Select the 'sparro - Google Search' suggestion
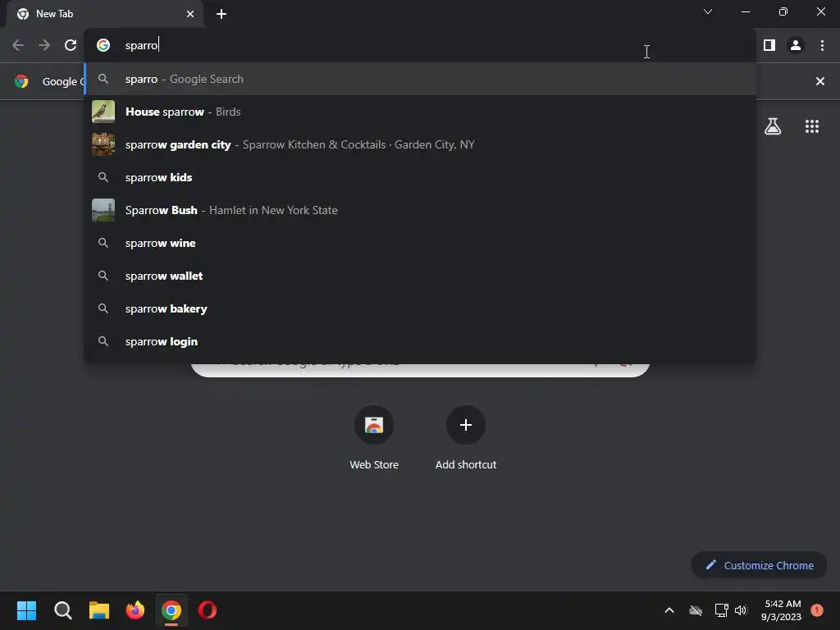This screenshot has width=840, height=630. coord(420,79)
